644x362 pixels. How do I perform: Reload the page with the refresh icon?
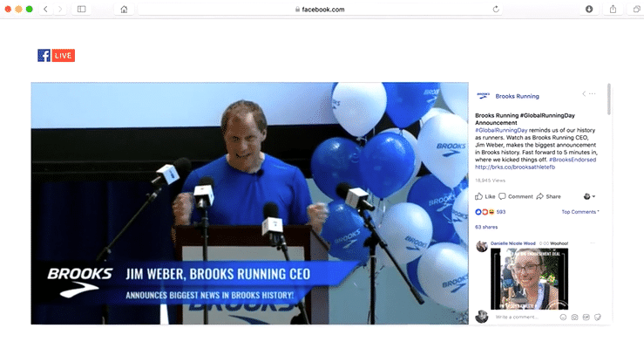point(496,9)
